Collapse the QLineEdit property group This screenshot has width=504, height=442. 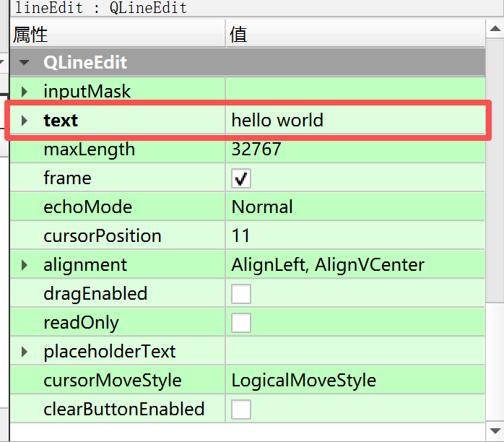click(24, 62)
